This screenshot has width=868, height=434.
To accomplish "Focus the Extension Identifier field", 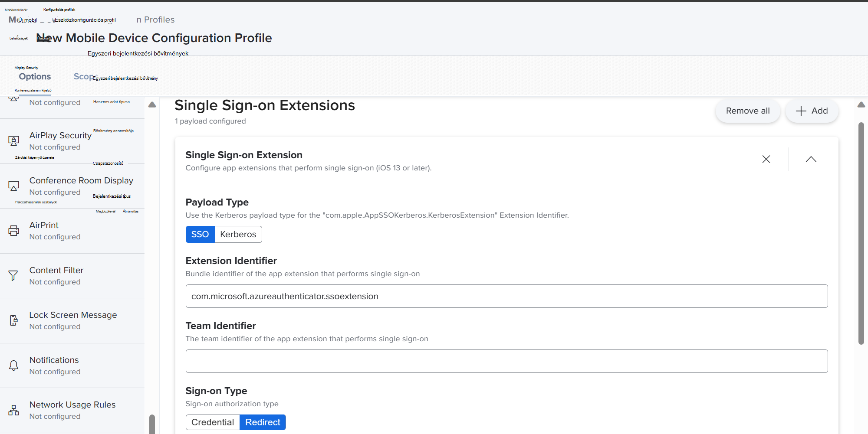I will 506,296.
